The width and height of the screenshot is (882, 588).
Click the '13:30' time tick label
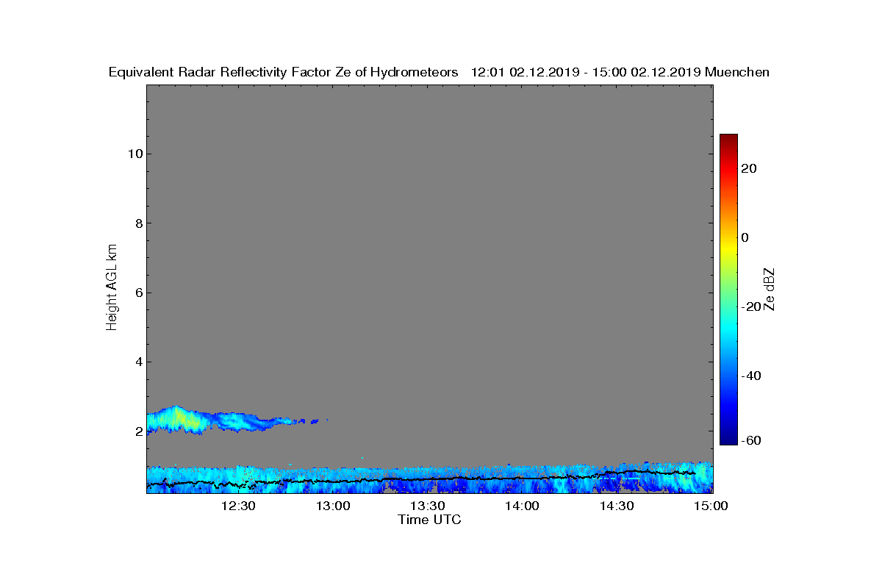pyautogui.click(x=427, y=506)
